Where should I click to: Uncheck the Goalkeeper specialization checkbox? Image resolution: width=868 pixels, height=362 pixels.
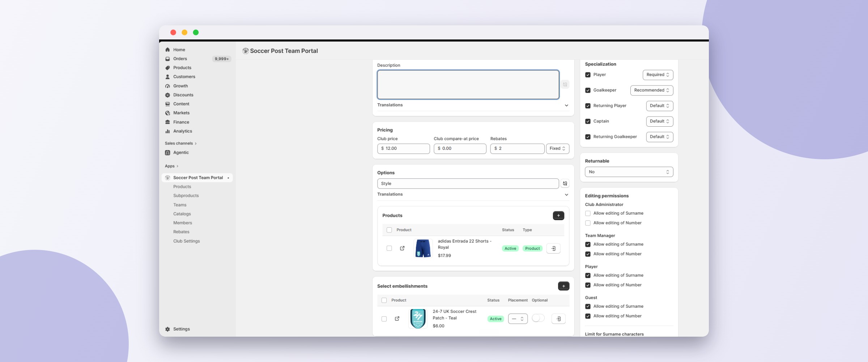588,90
